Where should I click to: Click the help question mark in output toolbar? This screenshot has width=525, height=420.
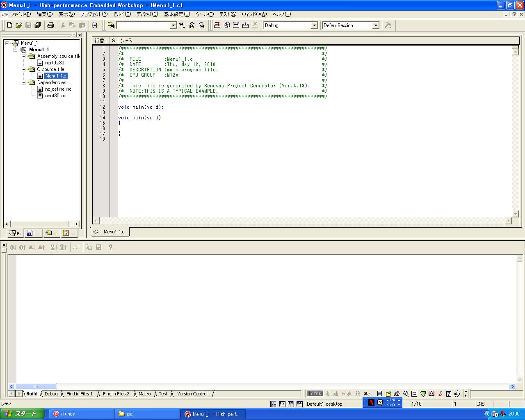(x=110, y=247)
